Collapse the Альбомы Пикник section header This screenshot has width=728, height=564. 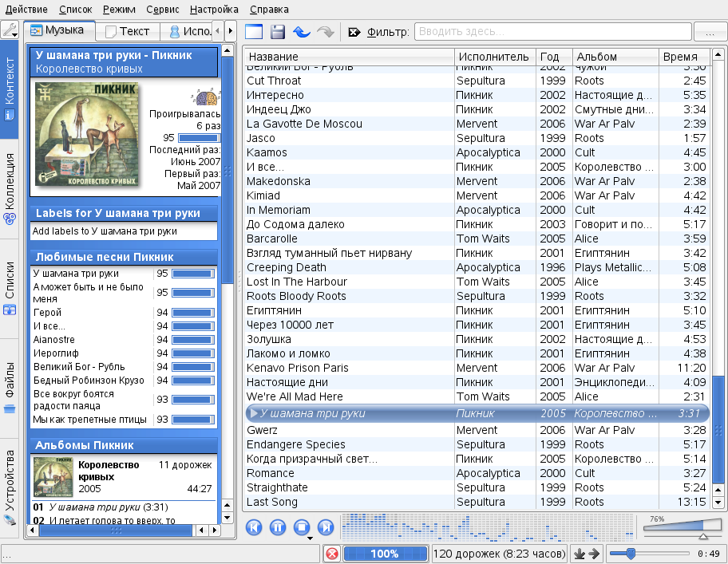[124, 444]
